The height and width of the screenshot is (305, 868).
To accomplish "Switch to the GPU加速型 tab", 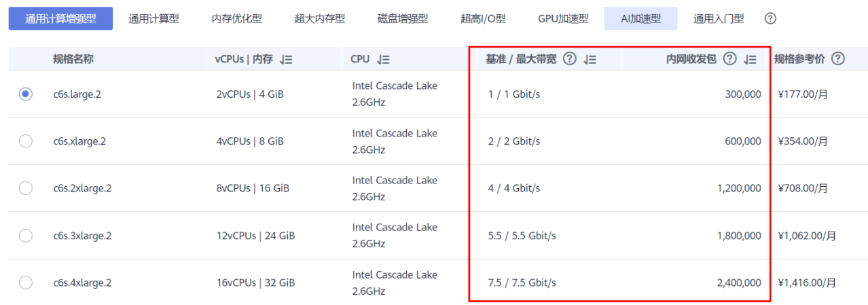I will 563,19.
